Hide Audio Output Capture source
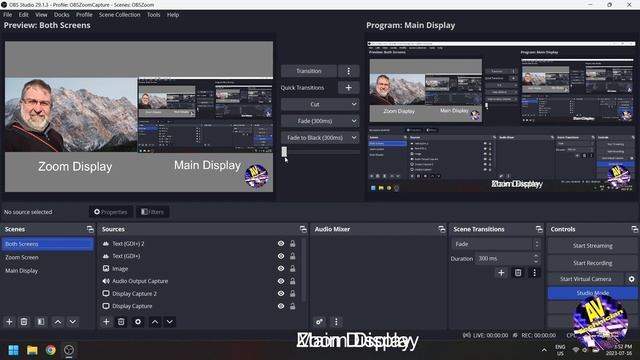640x360 pixels. (x=281, y=281)
